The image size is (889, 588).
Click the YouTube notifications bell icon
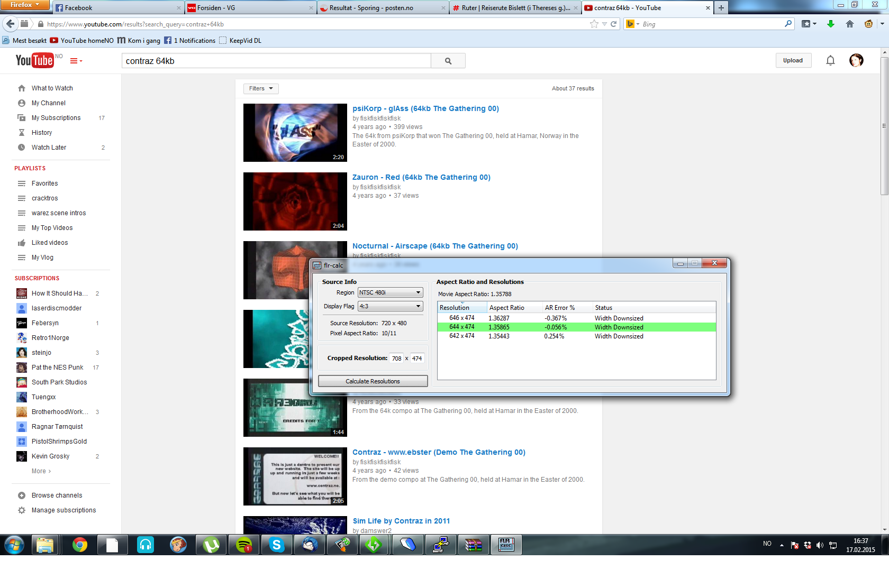(x=830, y=61)
